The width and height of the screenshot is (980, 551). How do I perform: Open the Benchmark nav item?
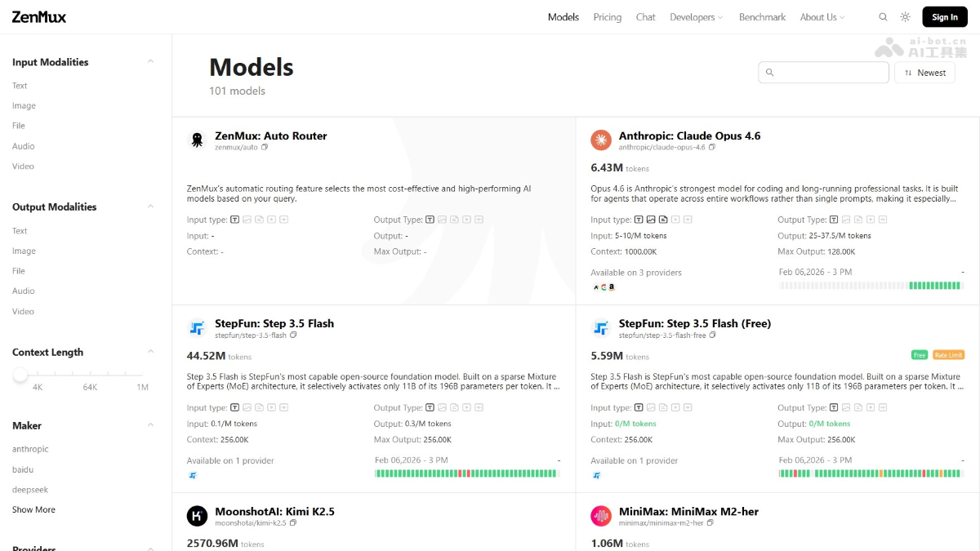762,17
